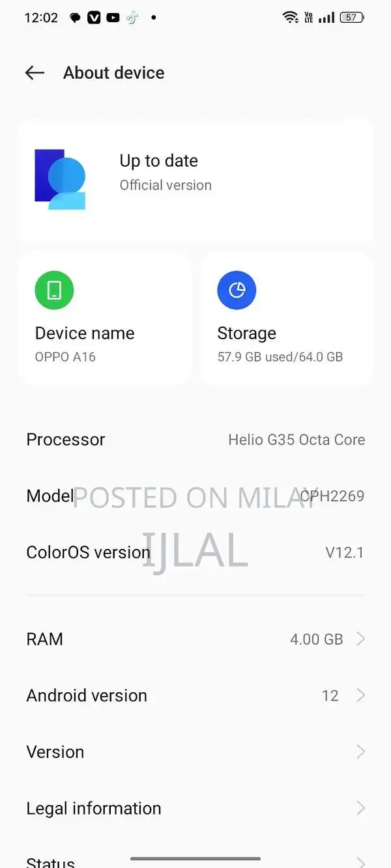Screen dimensions: 391x868
Task: Tap the blue pie chart Storage icon
Action: click(x=237, y=290)
